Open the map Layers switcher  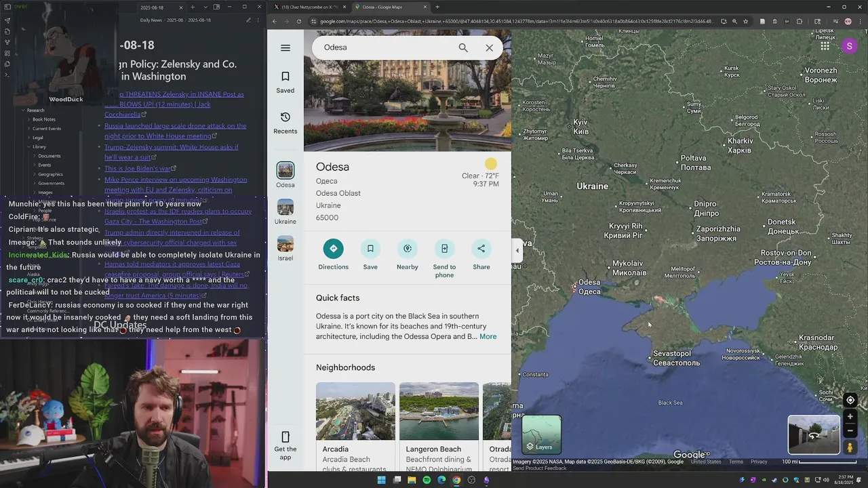pyautogui.click(x=541, y=434)
